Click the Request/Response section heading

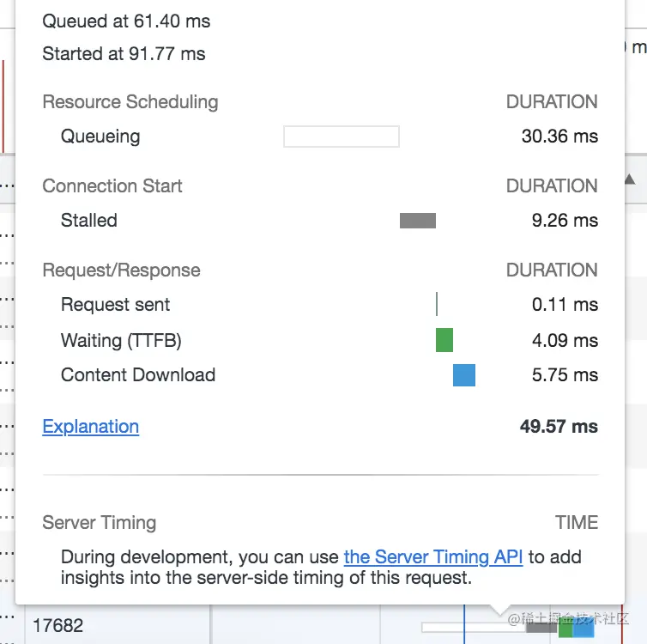tap(121, 270)
